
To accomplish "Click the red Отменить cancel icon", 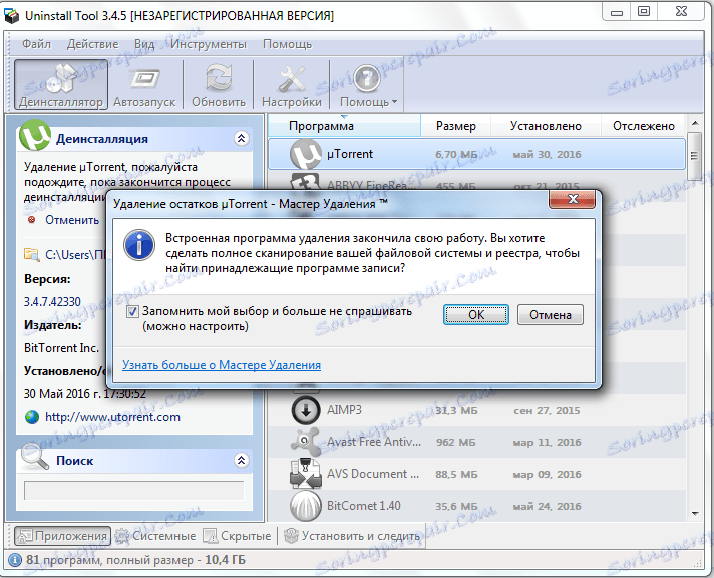I will 31,220.
